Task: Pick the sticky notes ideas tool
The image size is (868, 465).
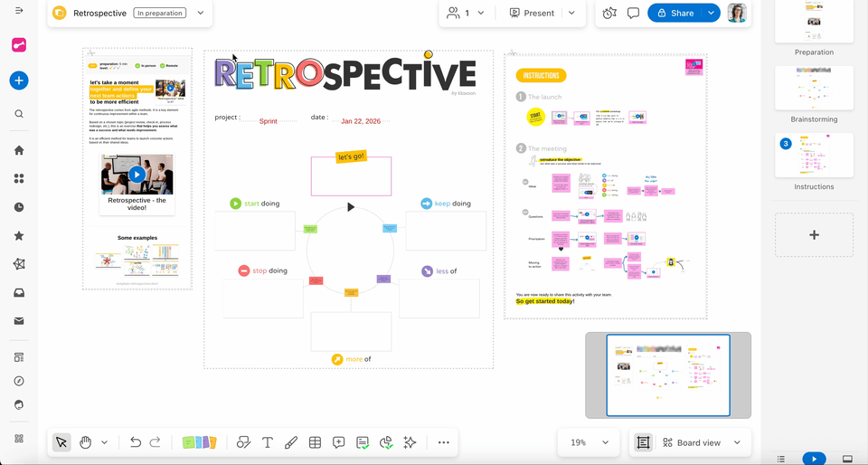Action: pyautogui.click(x=199, y=442)
